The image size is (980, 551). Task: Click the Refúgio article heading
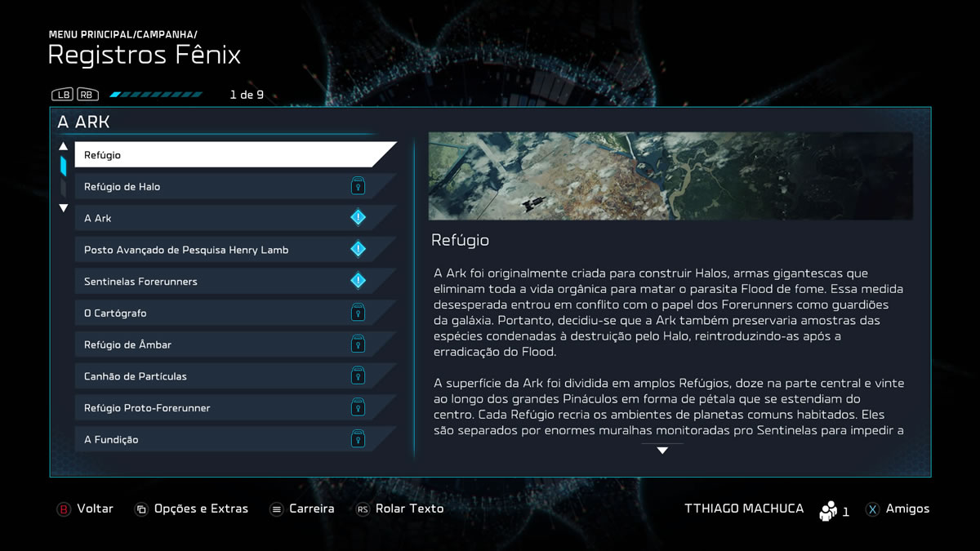460,241
